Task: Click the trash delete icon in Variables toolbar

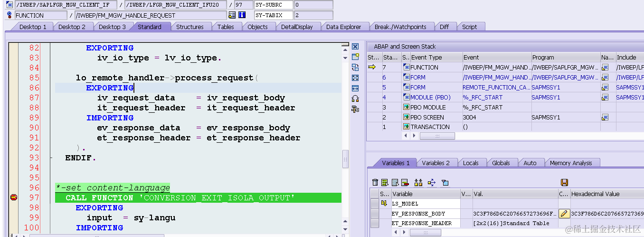Action: coord(375,182)
